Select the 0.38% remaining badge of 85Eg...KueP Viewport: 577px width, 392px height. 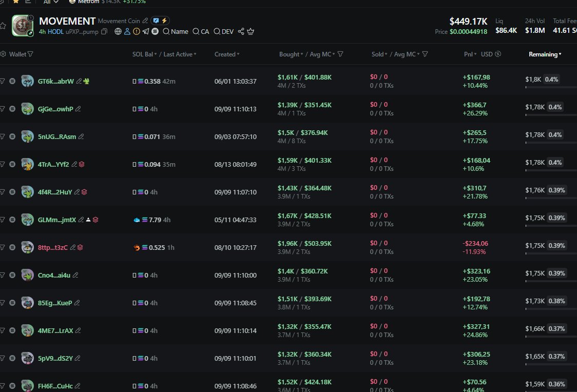click(556, 301)
